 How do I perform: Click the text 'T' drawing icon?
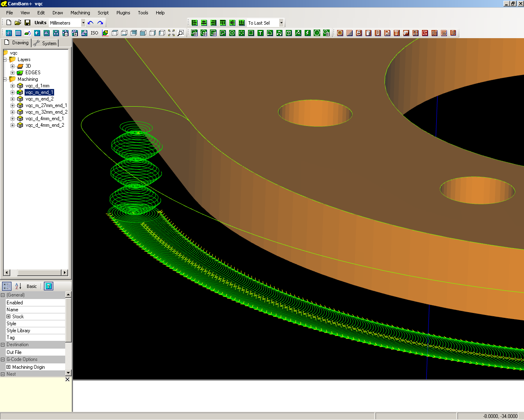click(260, 33)
